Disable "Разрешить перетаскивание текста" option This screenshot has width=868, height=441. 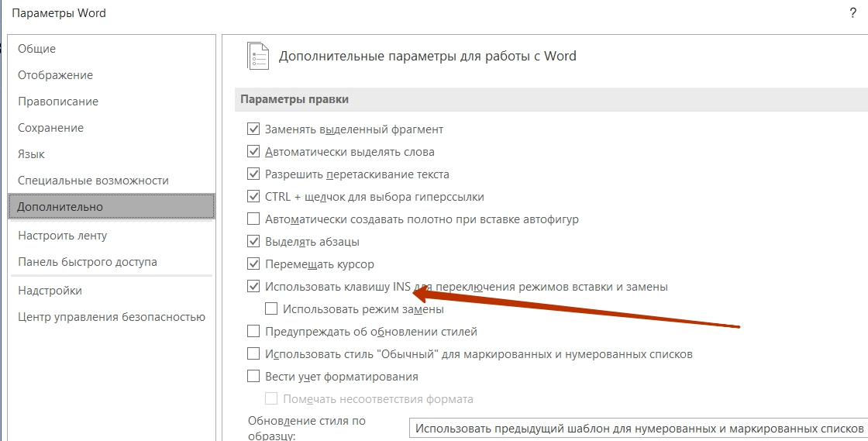(253, 174)
